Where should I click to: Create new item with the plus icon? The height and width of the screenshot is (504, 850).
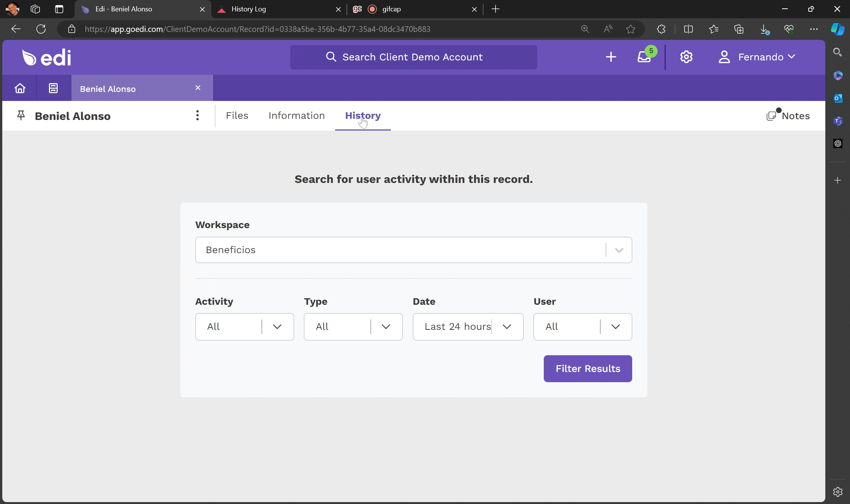611,57
